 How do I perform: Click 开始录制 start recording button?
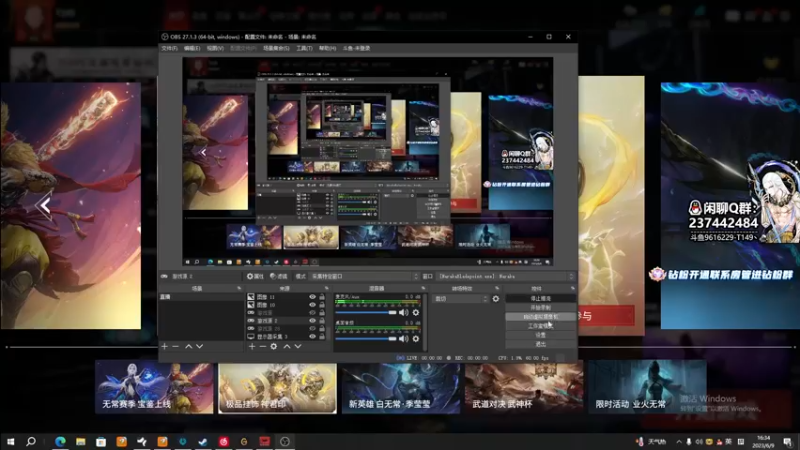(x=540, y=308)
